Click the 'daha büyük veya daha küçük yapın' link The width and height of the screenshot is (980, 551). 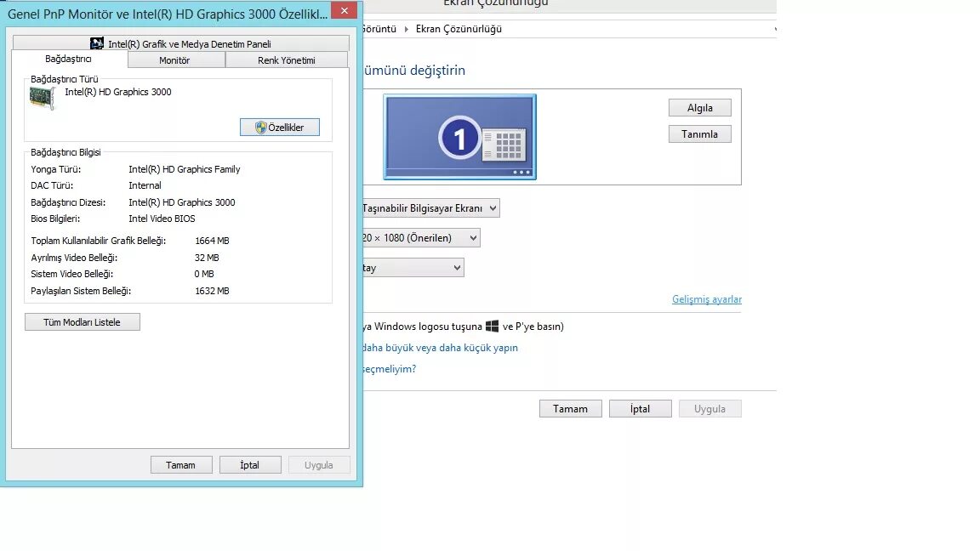pos(440,347)
